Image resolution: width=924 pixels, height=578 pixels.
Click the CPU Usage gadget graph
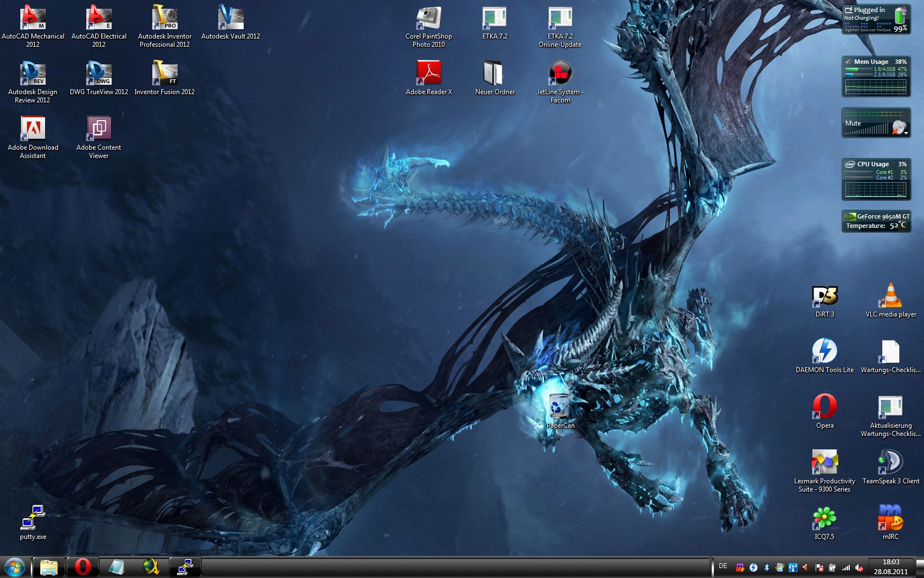tap(876, 189)
